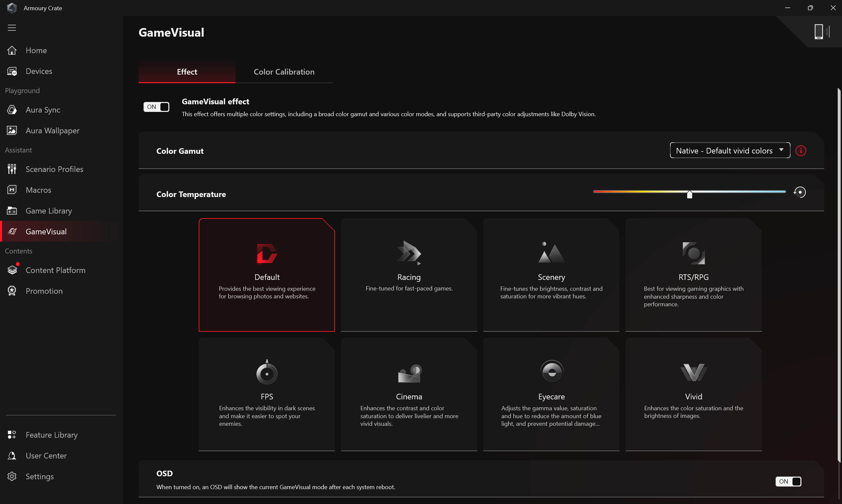Open the hamburger menu icon

[12, 28]
